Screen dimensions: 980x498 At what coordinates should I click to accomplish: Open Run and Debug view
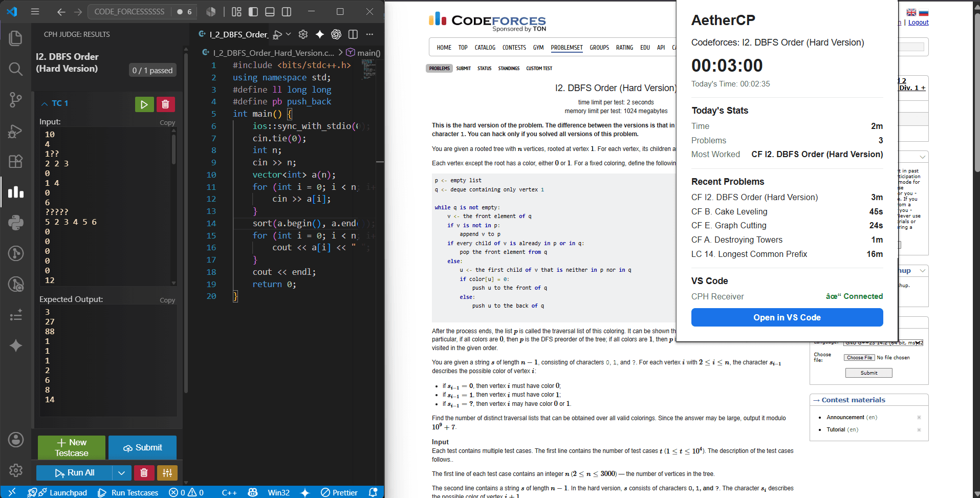(15, 131)
